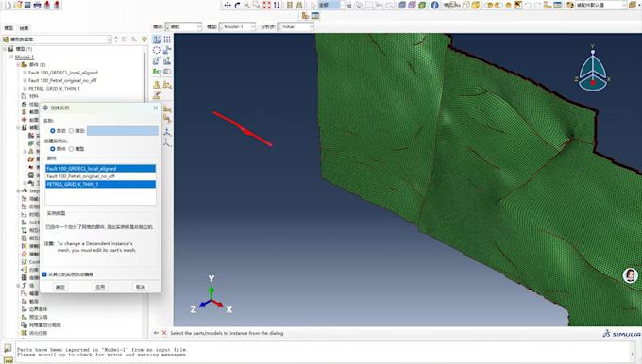This screenshot has width=642, height=364.
Task: Click the green shaded cube render icon
Action: click(x=422, y=6)
